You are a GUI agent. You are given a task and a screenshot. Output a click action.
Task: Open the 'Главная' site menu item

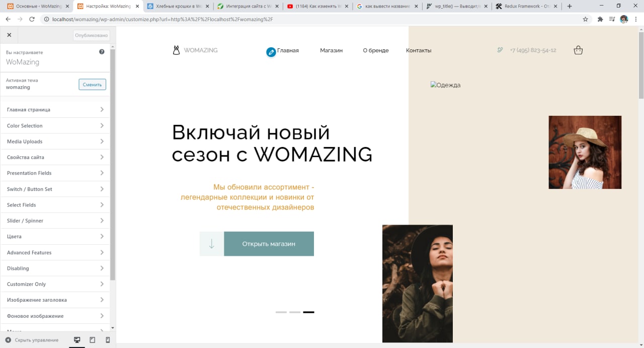pos(288,50)
